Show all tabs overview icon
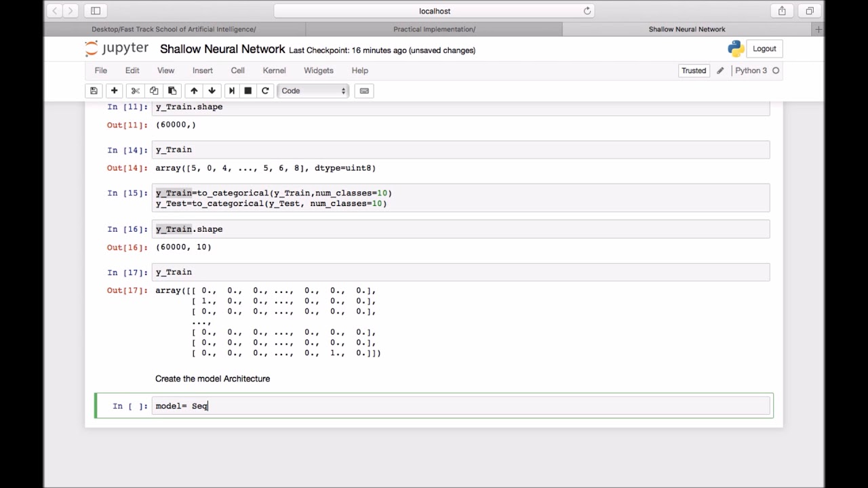The image size is (868, 488). [810, 11]
